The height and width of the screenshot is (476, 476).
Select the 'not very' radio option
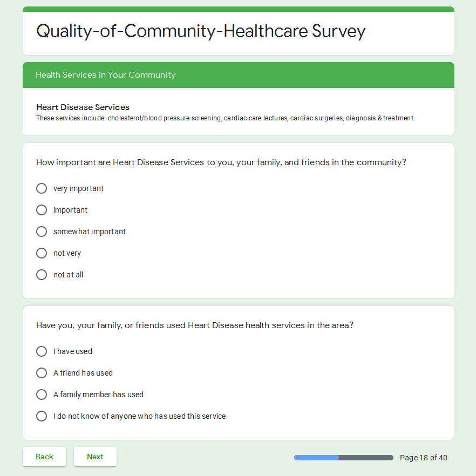coord(42,253)
